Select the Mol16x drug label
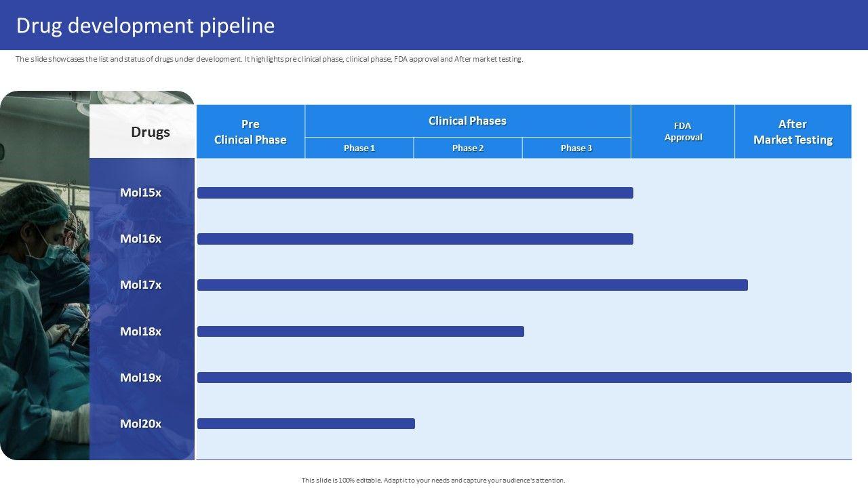The height and width of the screenshot is (488, 868). [x=141, y=239]
